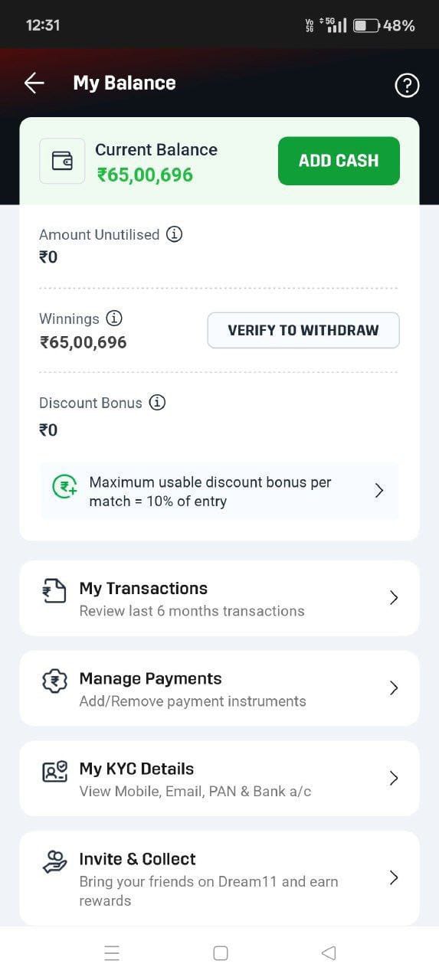Tap Android home square navigation button
This screenshot has width=439, height=980.
(x=221, y=953)
